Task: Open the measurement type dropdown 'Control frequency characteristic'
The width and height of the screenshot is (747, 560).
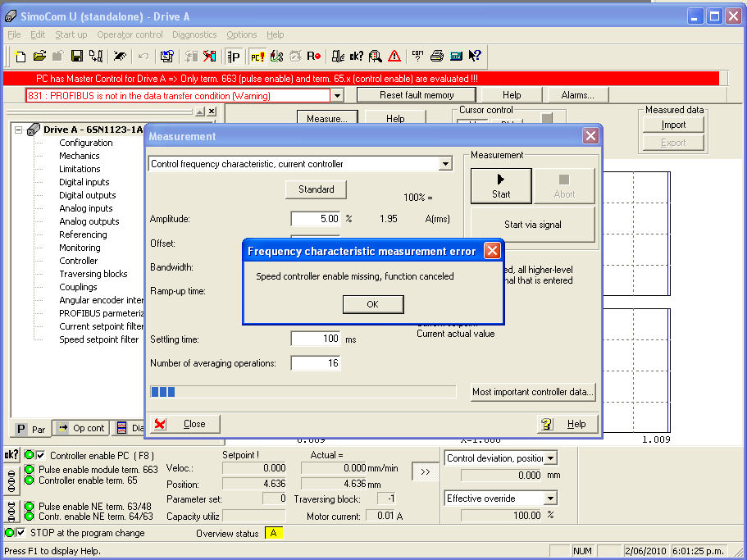Action: coord(445,164)
